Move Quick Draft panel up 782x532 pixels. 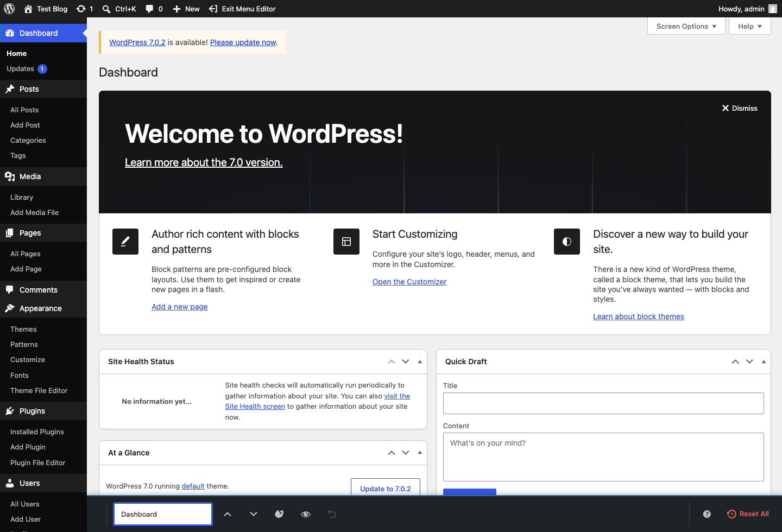pos(735,362)
